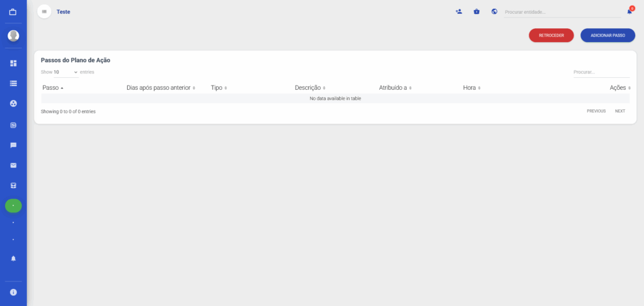Click the globe icon in header
This screenshot has width=644, height=306.
(494, 11)
